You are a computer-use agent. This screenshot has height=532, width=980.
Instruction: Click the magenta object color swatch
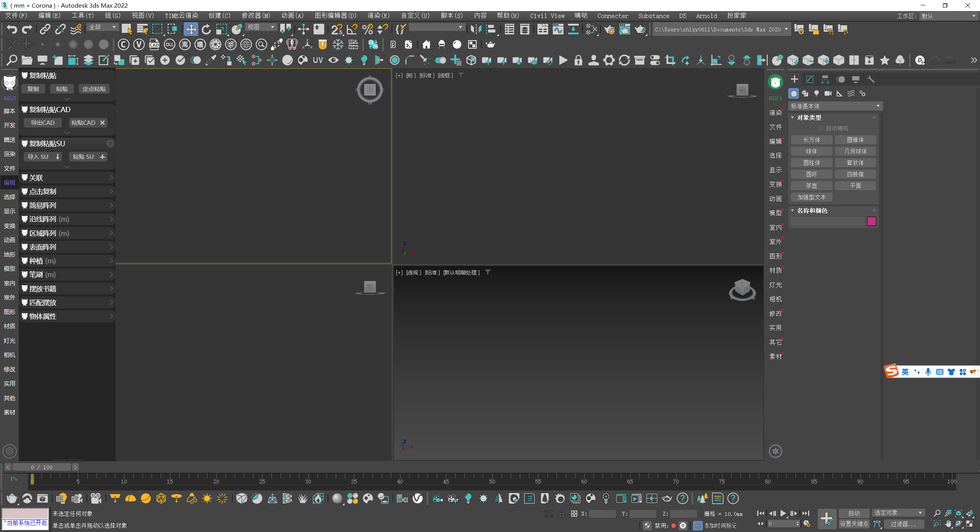(872, 221)
